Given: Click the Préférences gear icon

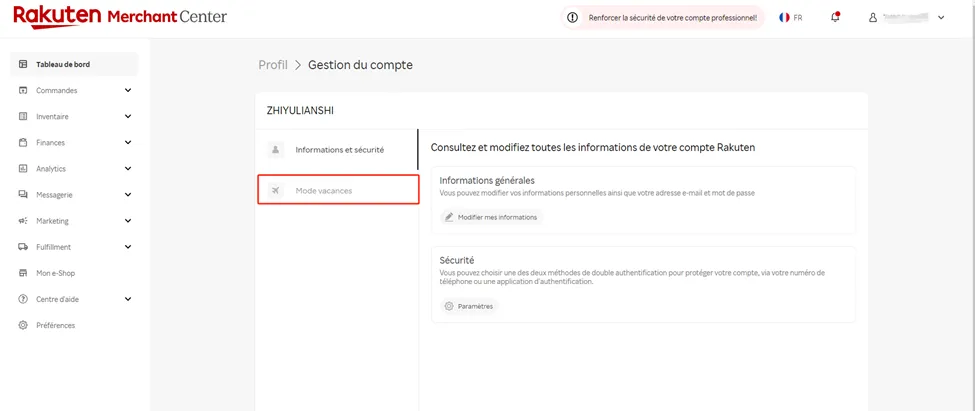Looking at the screenshot, I should pos(23,325).
